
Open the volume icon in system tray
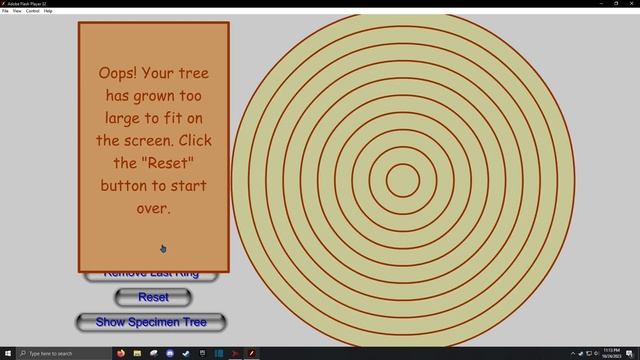pyautogui.click(x=596, y=353)
